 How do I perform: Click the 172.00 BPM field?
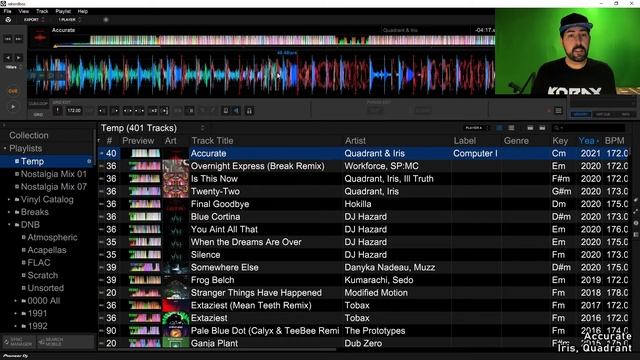coord(74,110)
